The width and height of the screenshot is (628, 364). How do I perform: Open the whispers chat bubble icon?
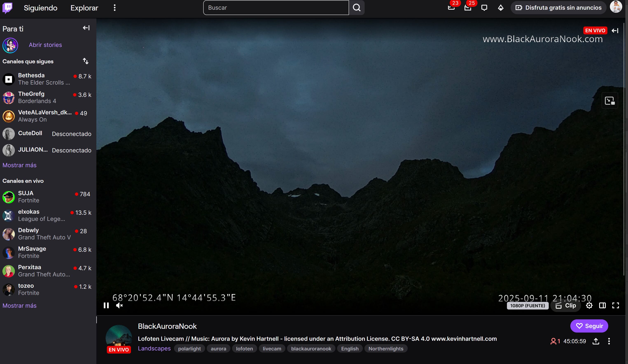[484, 7]
